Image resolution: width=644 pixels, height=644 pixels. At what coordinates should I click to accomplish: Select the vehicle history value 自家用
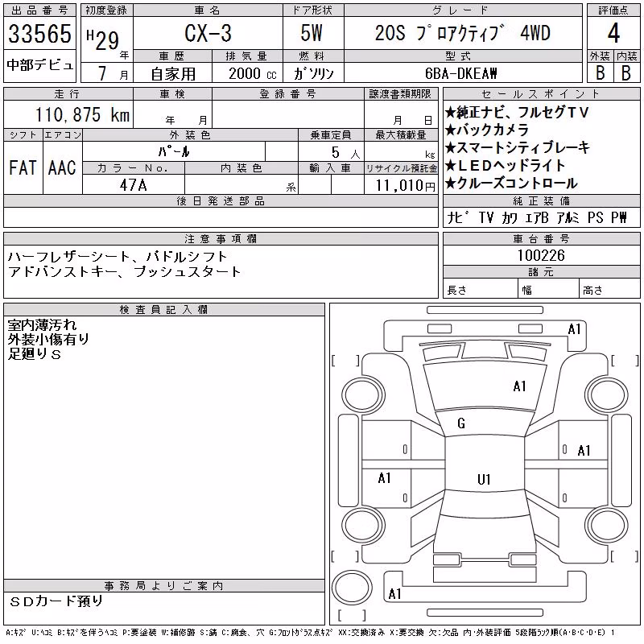tap(173, 74)
